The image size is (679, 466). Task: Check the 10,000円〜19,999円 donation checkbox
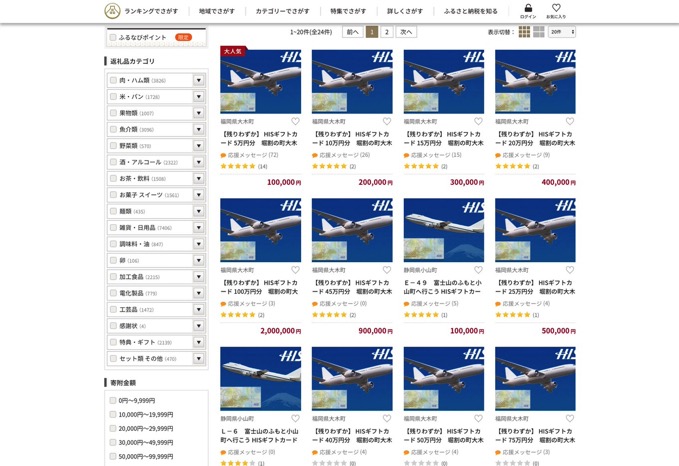(113, 414)
